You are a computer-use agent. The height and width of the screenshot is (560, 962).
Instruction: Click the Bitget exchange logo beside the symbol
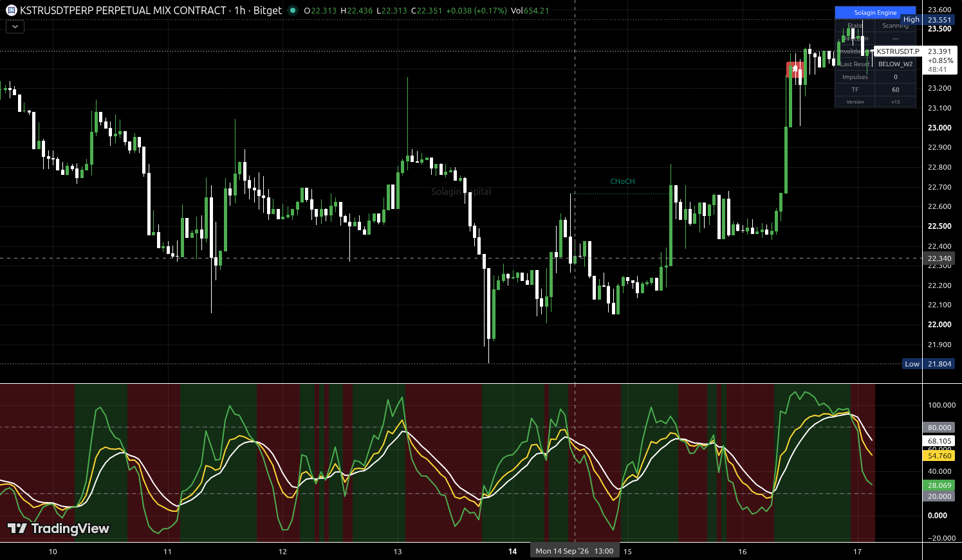click(x=11, y=10)
